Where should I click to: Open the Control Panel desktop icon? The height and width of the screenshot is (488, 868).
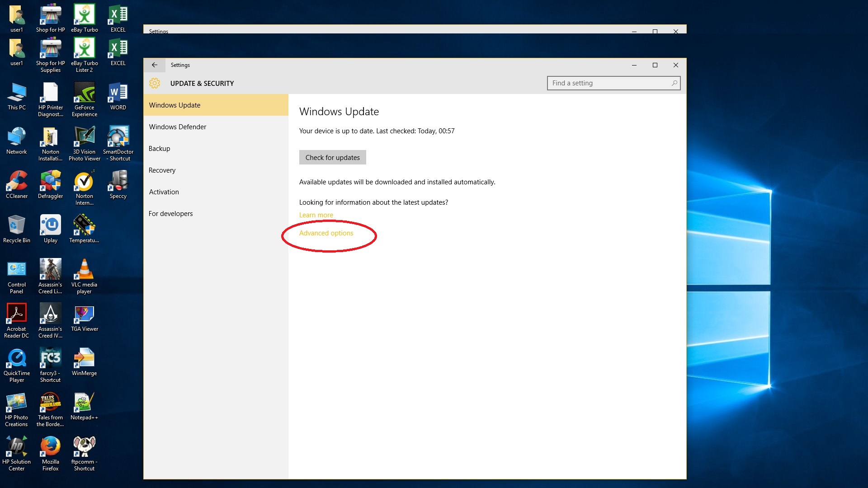point(17,276)
